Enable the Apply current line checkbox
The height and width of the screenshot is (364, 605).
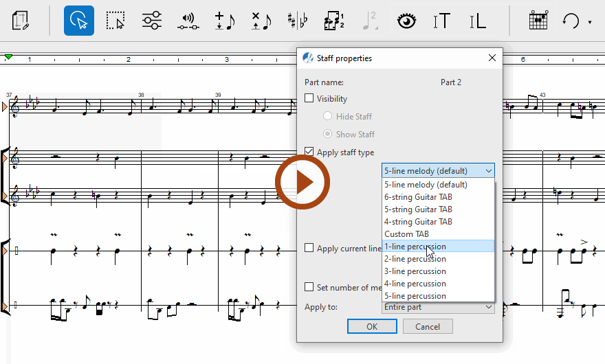[309, 247]
